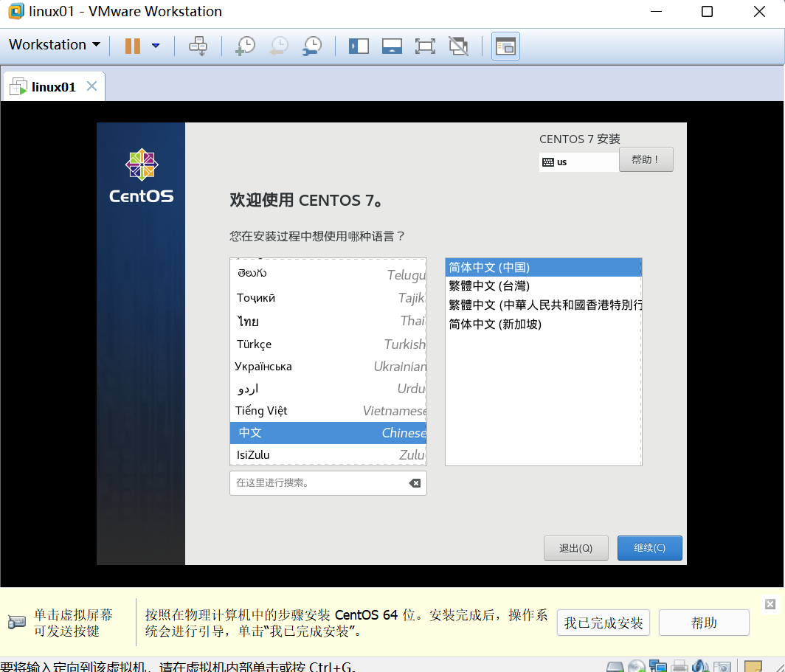Open sound card status icon
This screenshot has height=672, width=785.
(700, 667)
